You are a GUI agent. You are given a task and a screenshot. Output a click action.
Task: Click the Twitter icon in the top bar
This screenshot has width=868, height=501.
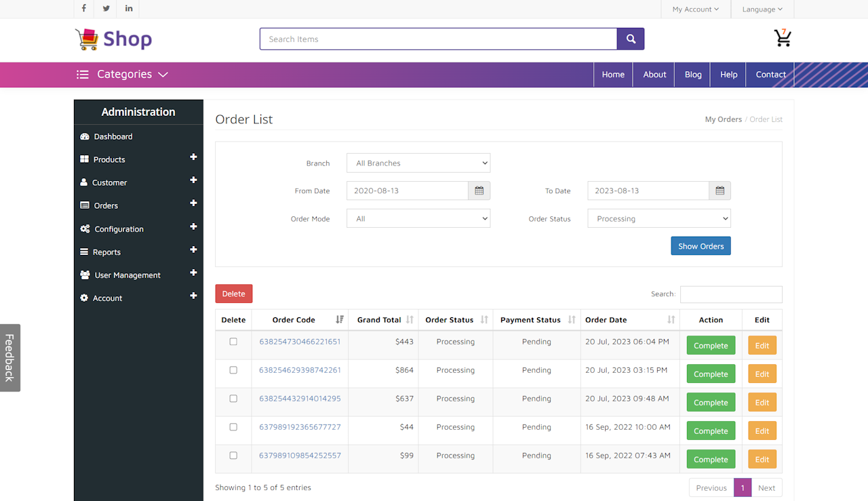pos(106,9)
